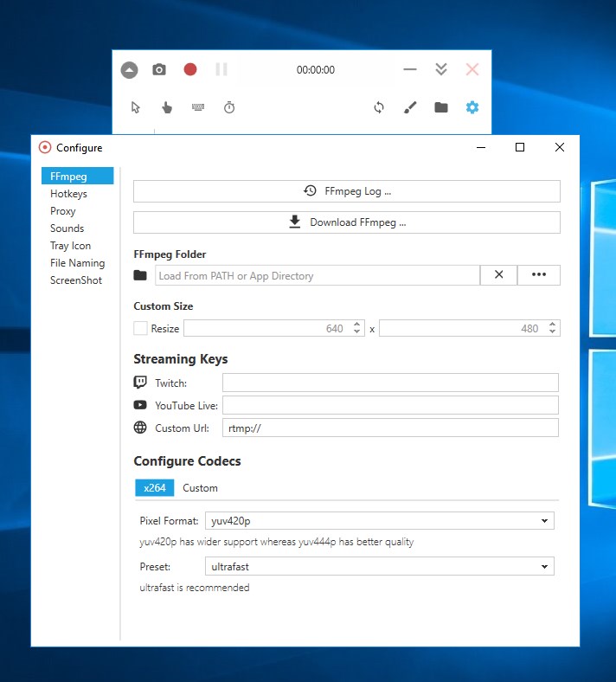The height and width of the screenshot is (682, 616).
Task: Open the FFmpeg Log button
Action: tap(346, 191)
